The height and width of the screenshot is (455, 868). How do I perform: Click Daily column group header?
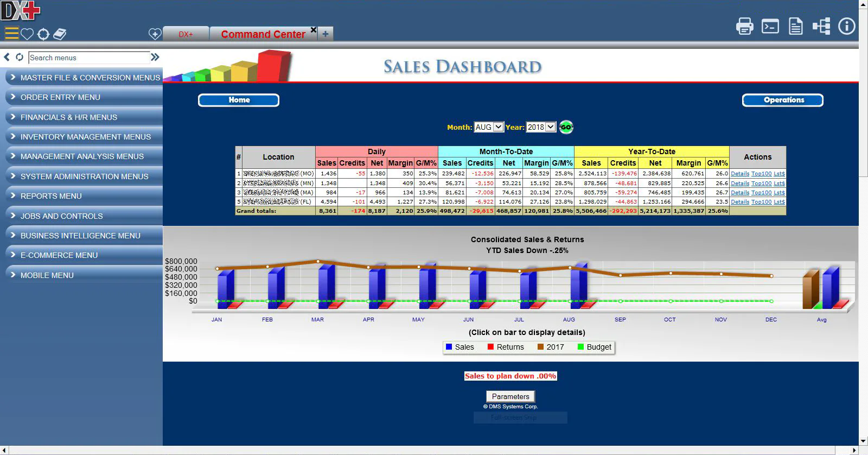[376, 151]
